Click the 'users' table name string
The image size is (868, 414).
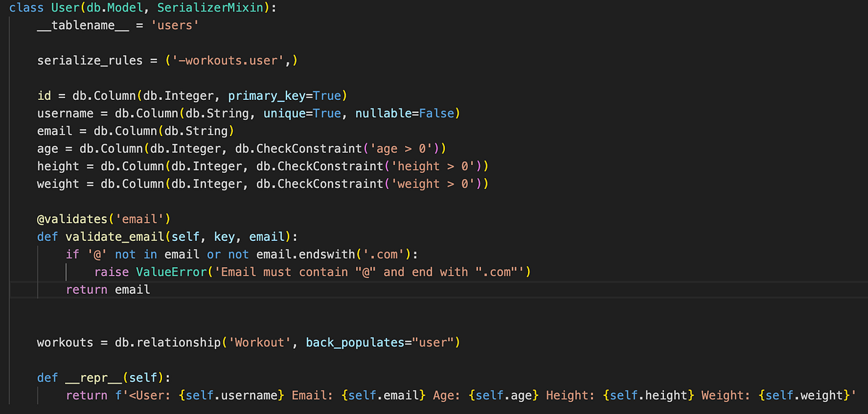[174, 26]
